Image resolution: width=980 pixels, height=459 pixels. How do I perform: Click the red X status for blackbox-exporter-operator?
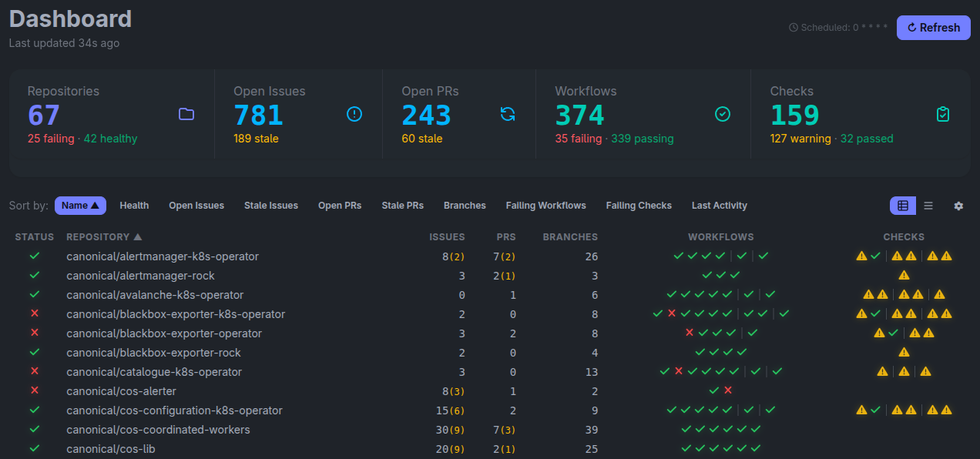point(34,333)
